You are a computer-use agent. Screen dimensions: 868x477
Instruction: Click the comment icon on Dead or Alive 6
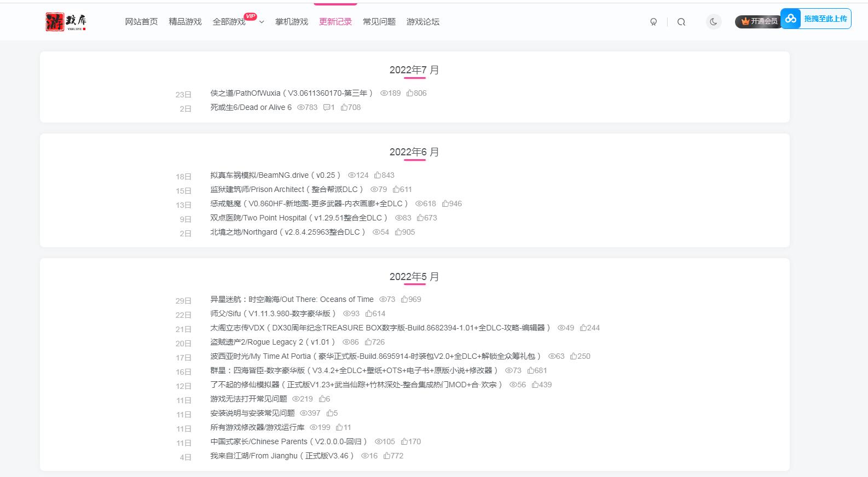326,107
